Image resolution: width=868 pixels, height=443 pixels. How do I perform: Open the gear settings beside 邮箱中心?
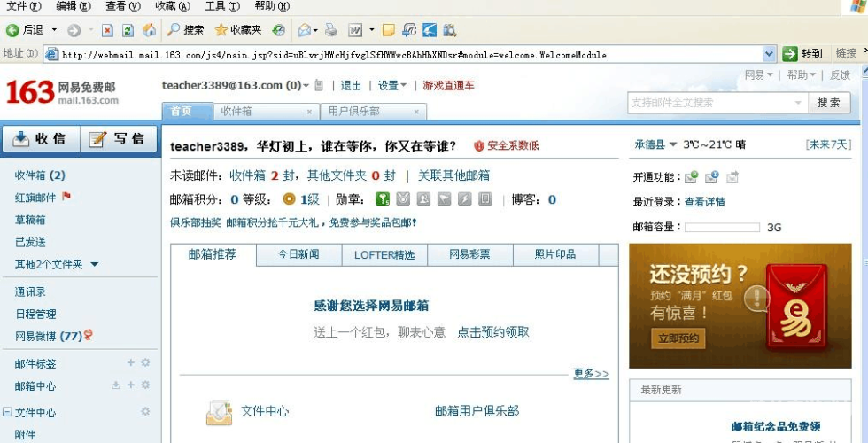click(x=145, y=385)
